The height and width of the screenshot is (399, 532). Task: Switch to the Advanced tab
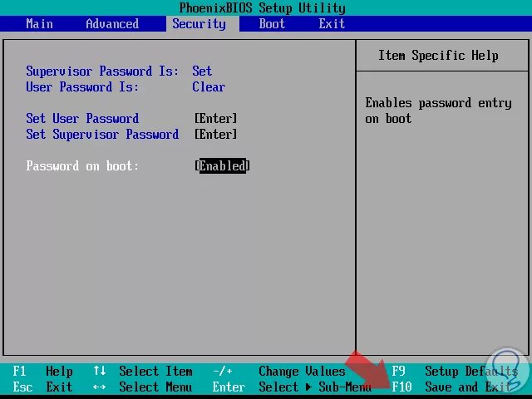(112, 24)
